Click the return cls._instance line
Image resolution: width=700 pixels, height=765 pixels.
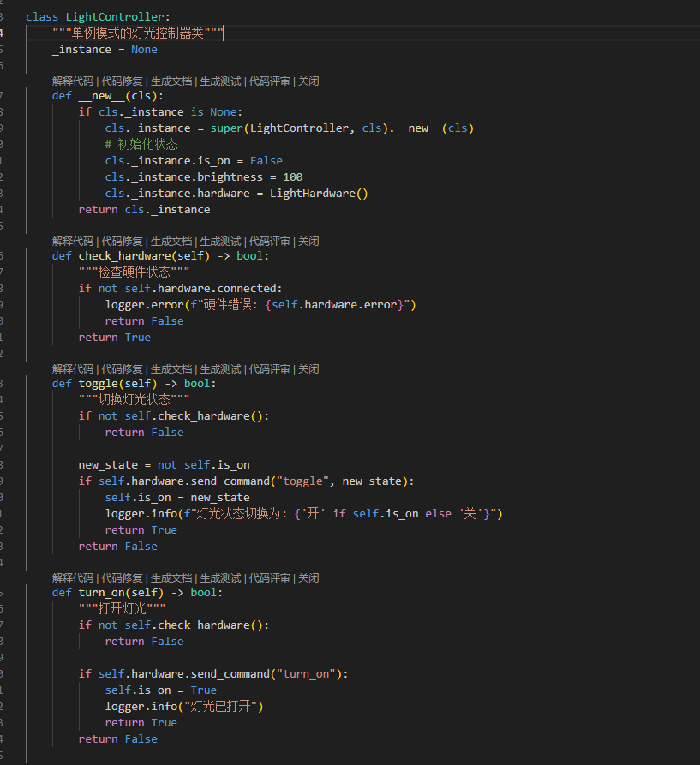[x=145, y=209]
